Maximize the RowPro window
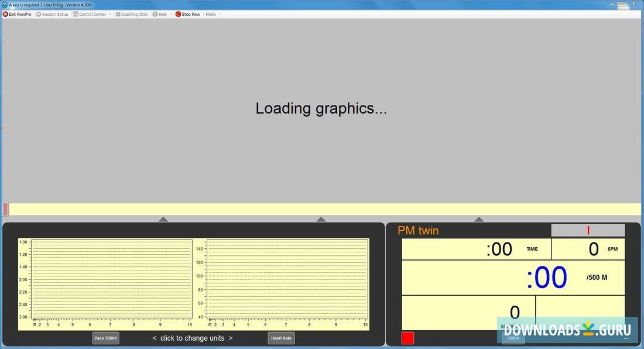 [621, 4]
